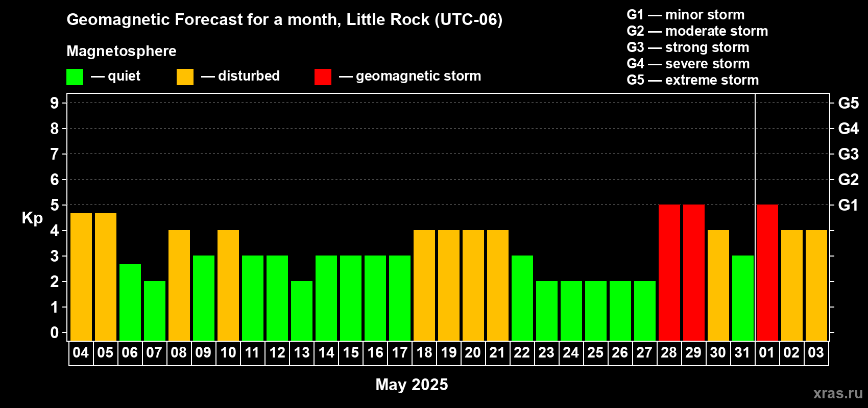Click the date label 22
Screen dimensions: 868x408
(522, 352)
